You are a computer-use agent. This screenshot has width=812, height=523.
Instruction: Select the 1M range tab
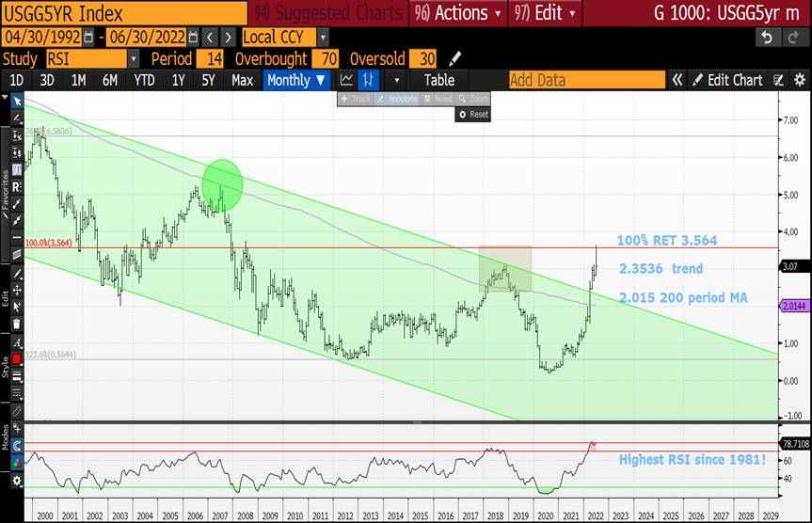pyautogui.click(x=79, y=80)
